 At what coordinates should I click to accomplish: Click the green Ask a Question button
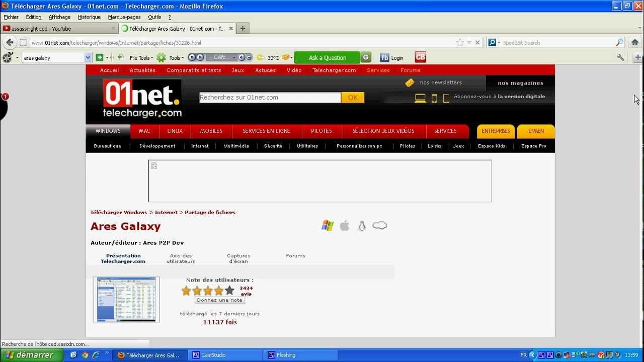[327, 58]
